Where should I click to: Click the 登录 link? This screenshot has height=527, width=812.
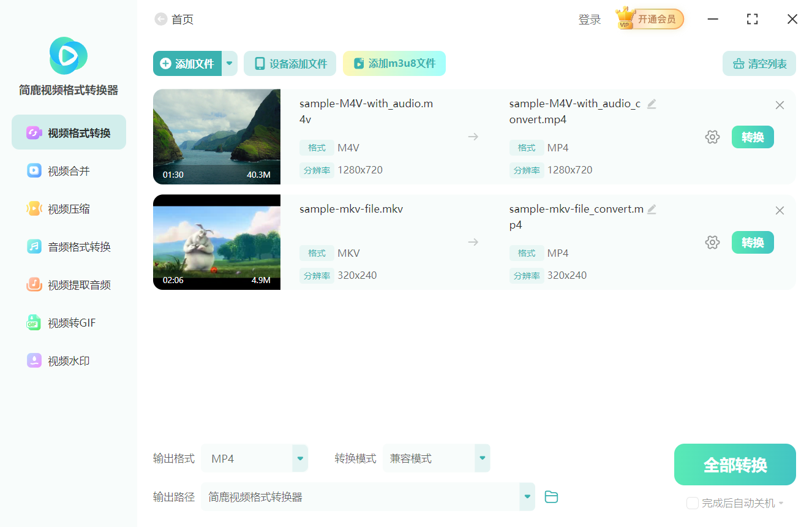pos(590,20)
